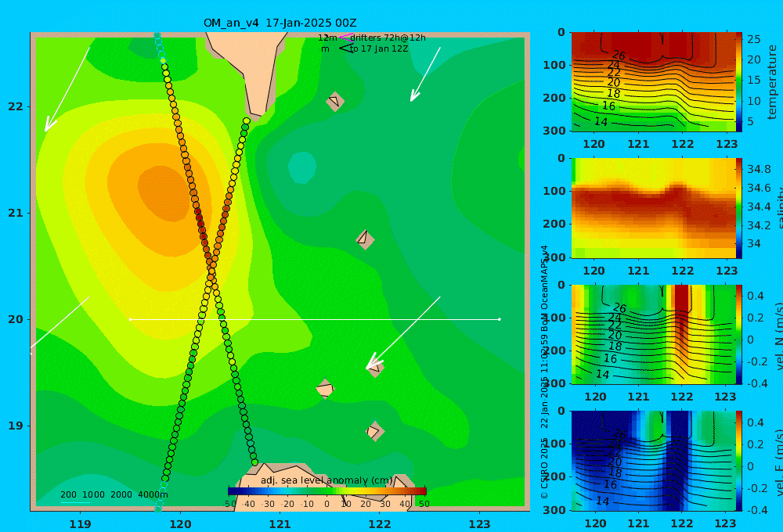Viewport: 783px width, 532px height.
Task: Click the vertical 'temperature' axis label
Action: (x=772, y=82)
